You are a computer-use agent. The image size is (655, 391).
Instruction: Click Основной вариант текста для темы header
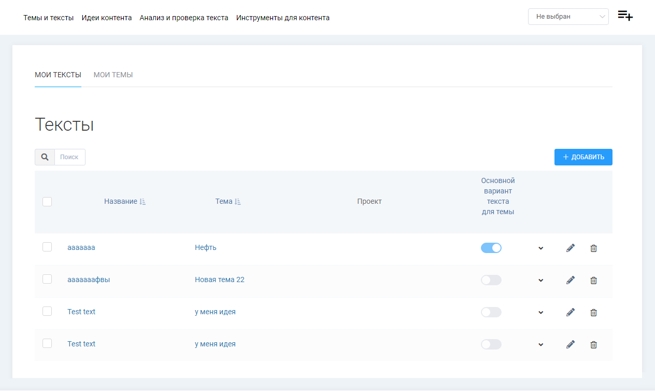pyautogui.click(x=498, y=196)
